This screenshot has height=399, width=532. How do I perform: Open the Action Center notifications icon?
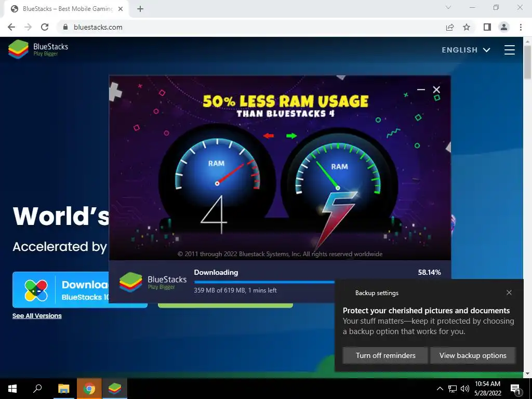(x=515, y=389)
